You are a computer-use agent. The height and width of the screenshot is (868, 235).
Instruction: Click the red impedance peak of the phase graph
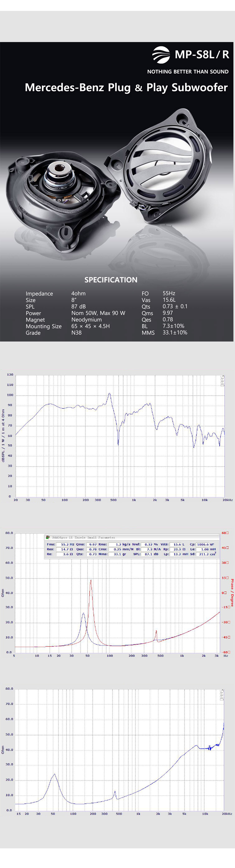[x=91, y=581]
